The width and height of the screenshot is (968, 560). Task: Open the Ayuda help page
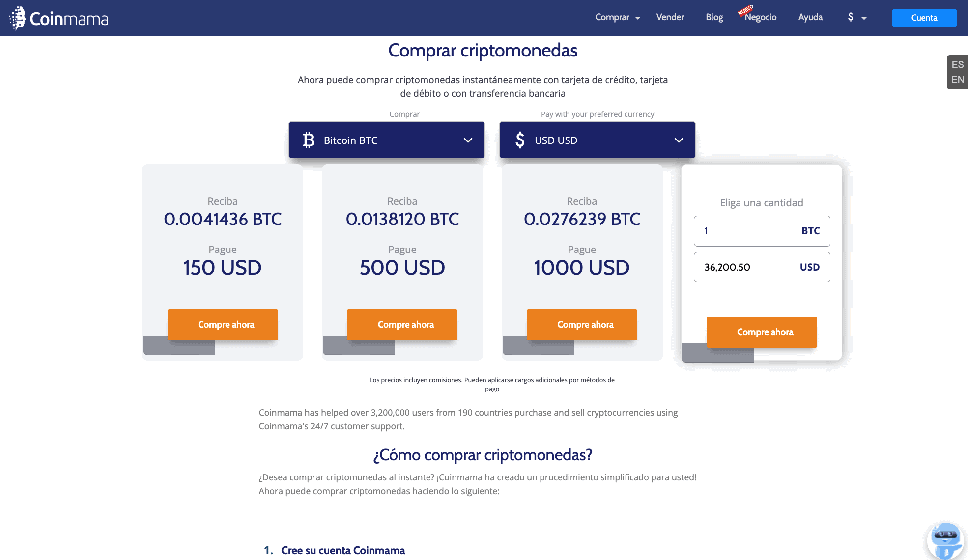[810, 17]
